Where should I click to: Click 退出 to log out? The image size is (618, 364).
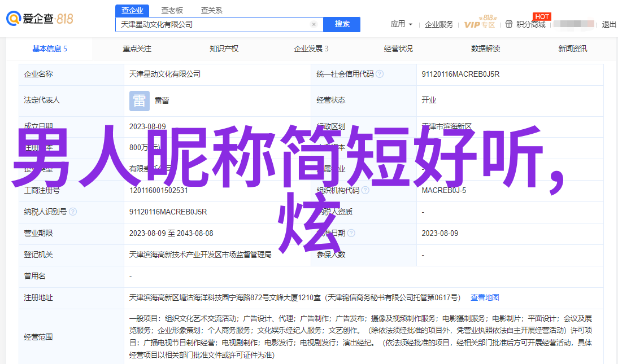pos(609,24)
